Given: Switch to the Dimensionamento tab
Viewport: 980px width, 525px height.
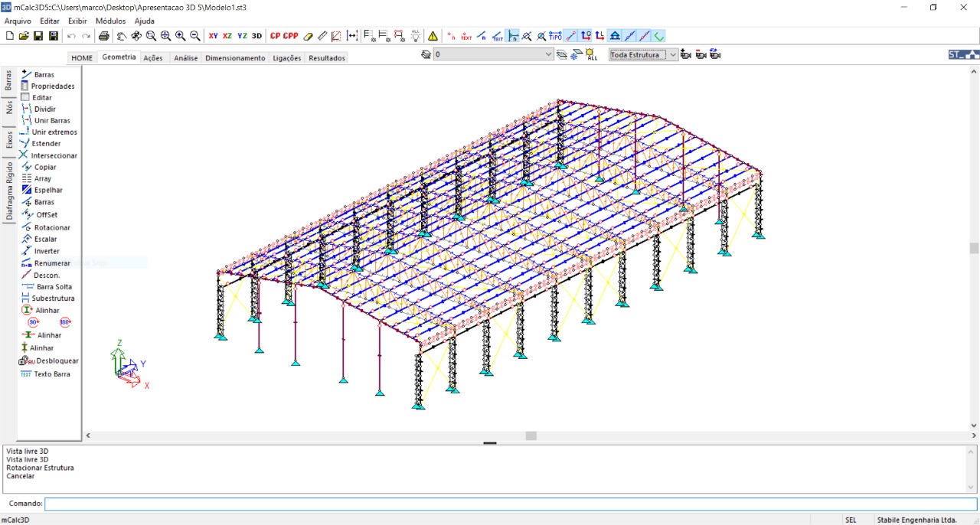Looking at the screenshot, I should click(x=235, y=58).
